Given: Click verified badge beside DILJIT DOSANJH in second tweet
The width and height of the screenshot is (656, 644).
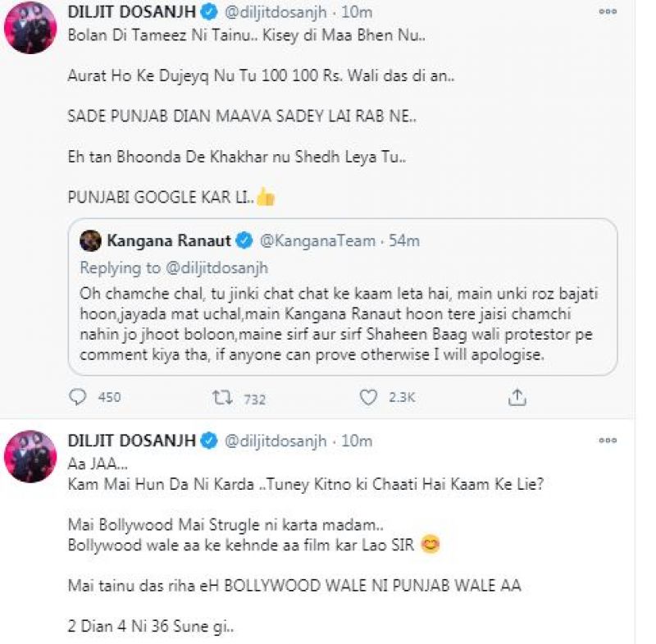Looking at the screenshot, I should tap(208, 441).
